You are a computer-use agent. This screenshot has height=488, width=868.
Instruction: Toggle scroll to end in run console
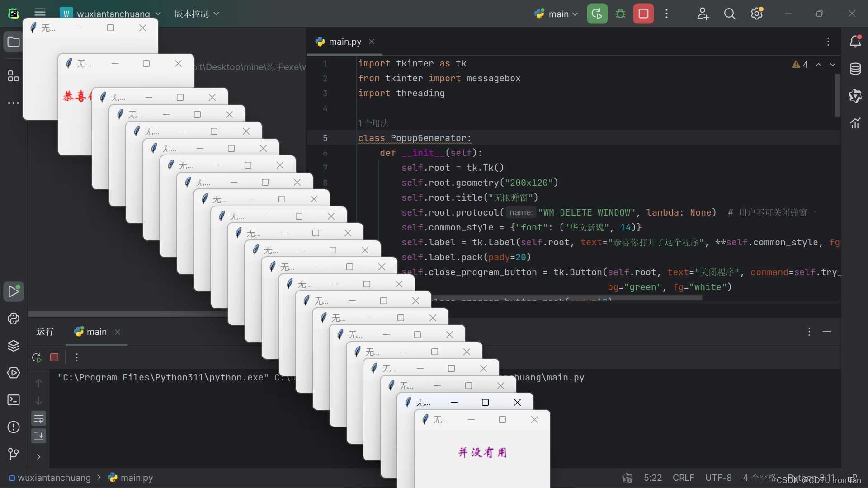[39, 436]
